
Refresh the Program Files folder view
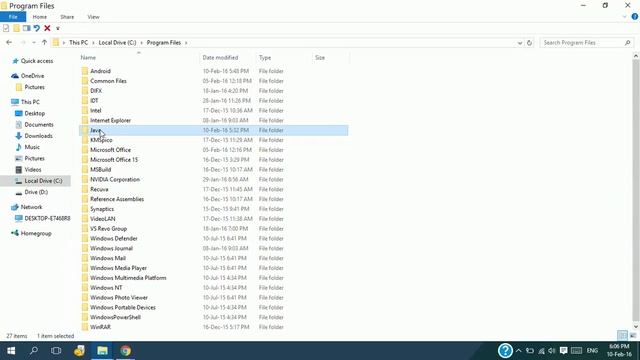click(529, 42)
